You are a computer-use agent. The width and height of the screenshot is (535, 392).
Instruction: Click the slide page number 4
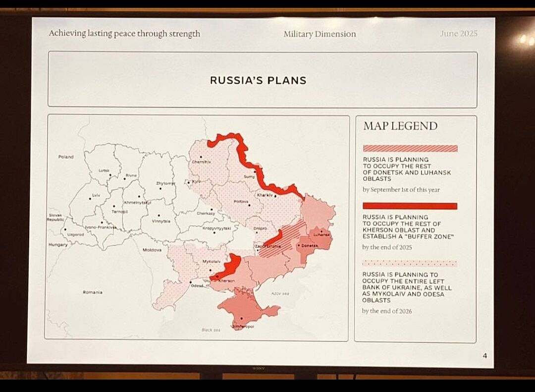pos(485,355)
